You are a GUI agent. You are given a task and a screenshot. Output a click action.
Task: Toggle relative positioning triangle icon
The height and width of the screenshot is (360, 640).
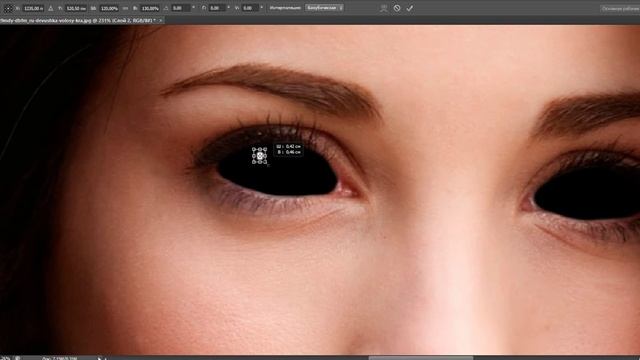tap(51, 8)
